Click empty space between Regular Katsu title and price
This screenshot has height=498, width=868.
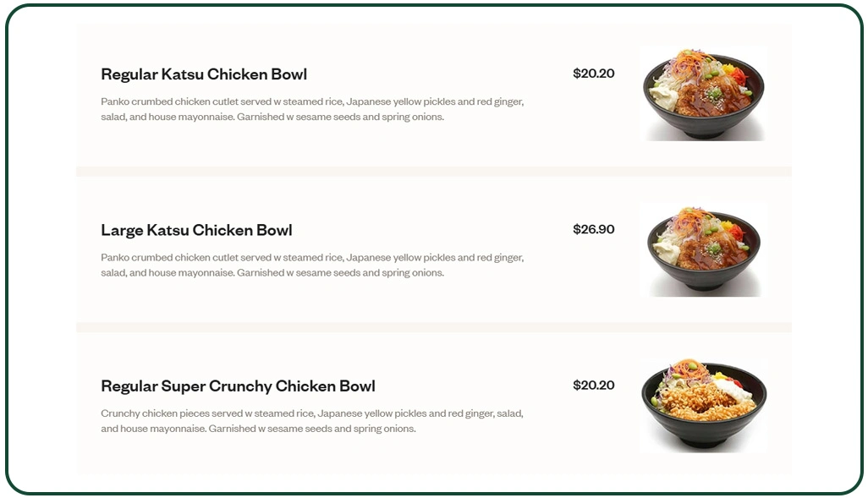[440, 74]
